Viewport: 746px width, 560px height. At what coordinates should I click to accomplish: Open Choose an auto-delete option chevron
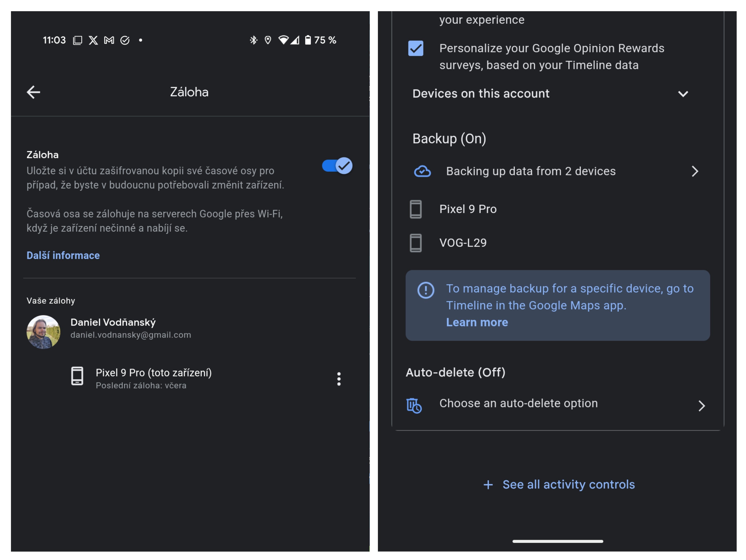[701, 406]
